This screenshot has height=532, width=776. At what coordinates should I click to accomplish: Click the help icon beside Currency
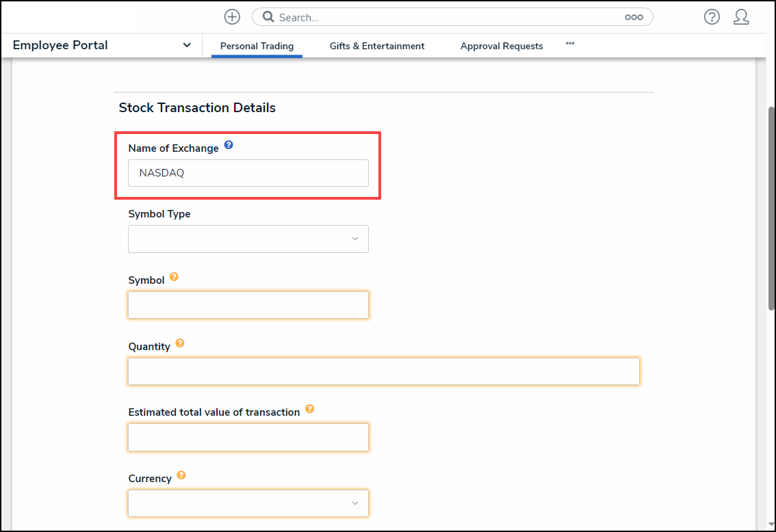click(x=181, y=475)
